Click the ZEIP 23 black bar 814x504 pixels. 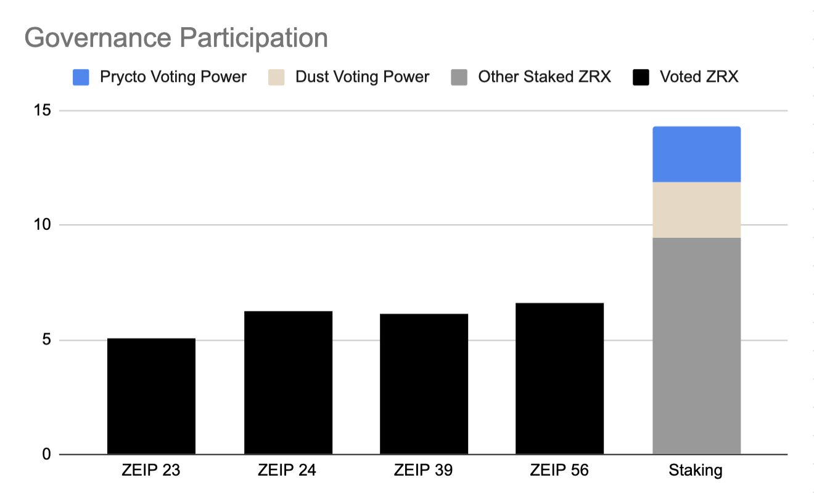click(x=151, y=396)
